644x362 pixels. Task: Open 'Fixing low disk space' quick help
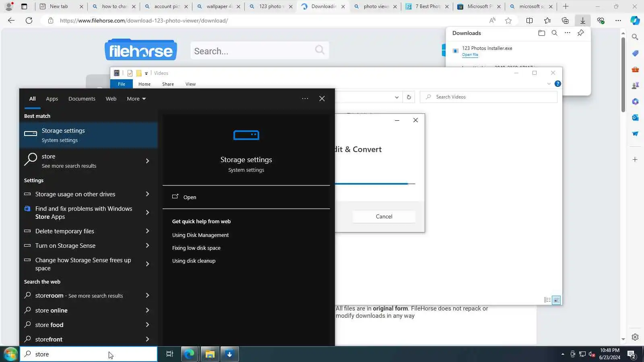(x=196, y=248)
